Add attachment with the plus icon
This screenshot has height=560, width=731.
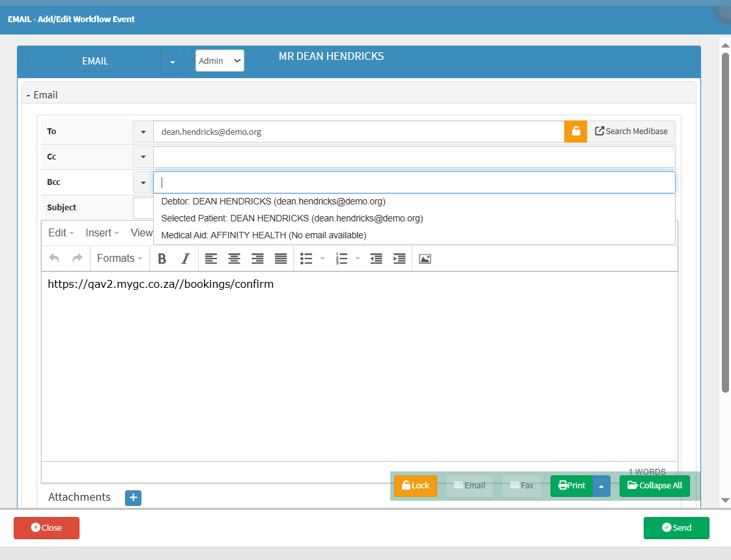(x=133, y=498)
